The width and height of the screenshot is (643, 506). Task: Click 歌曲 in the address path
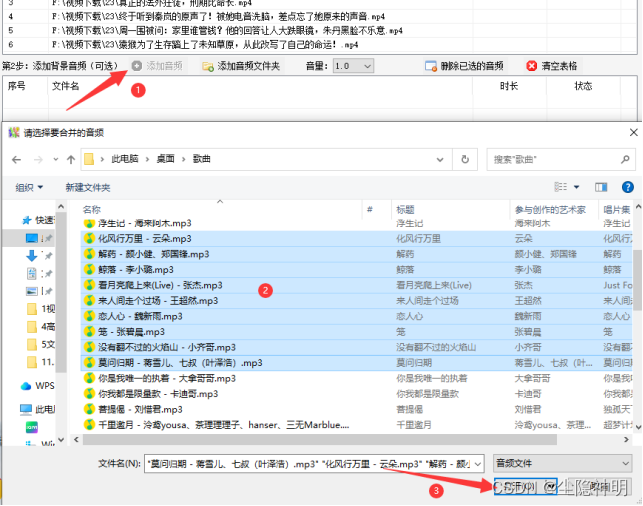coord(201,159)
